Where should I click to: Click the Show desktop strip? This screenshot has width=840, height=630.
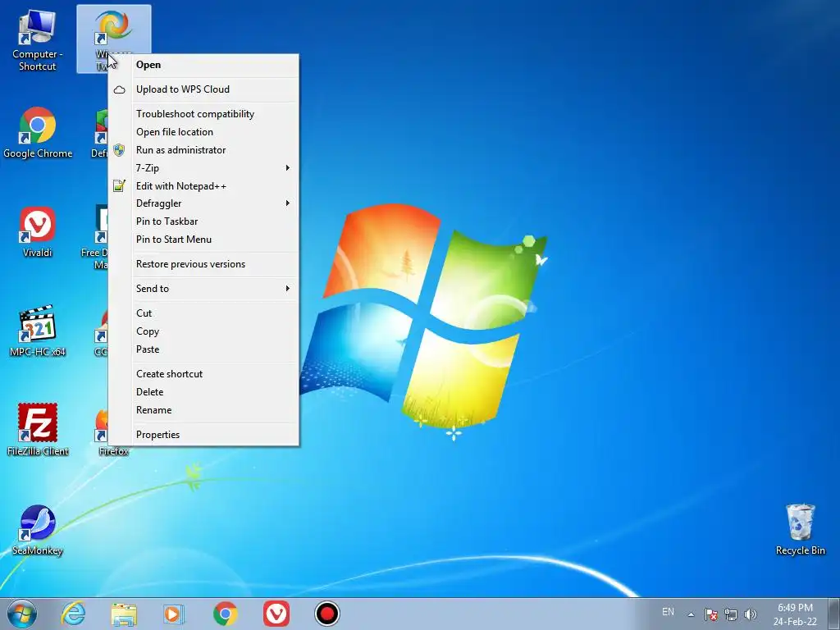834,614
